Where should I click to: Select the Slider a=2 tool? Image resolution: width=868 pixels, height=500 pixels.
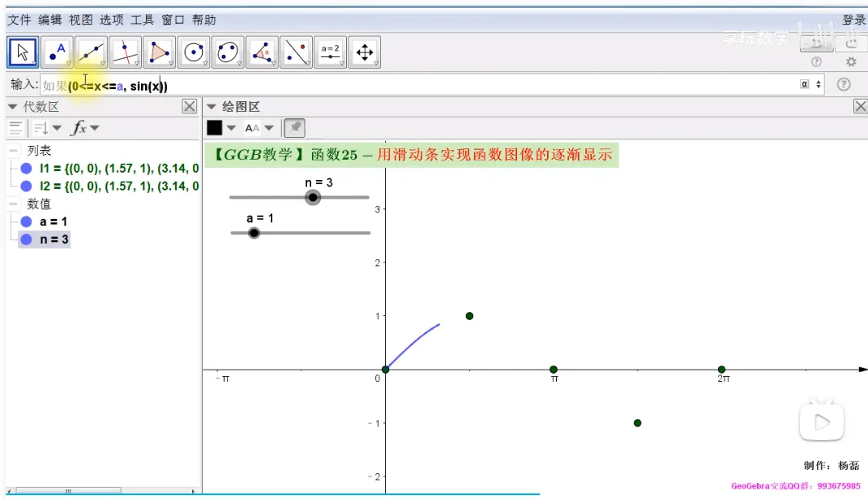(330, 53)
